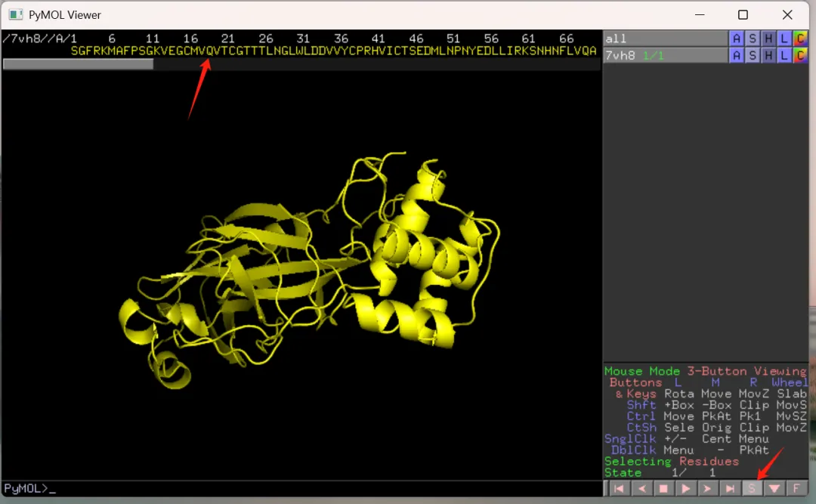The image size is (816, 504).
Task: Toggle the sequence viewer with S button
Action: [x=752, y=488]
